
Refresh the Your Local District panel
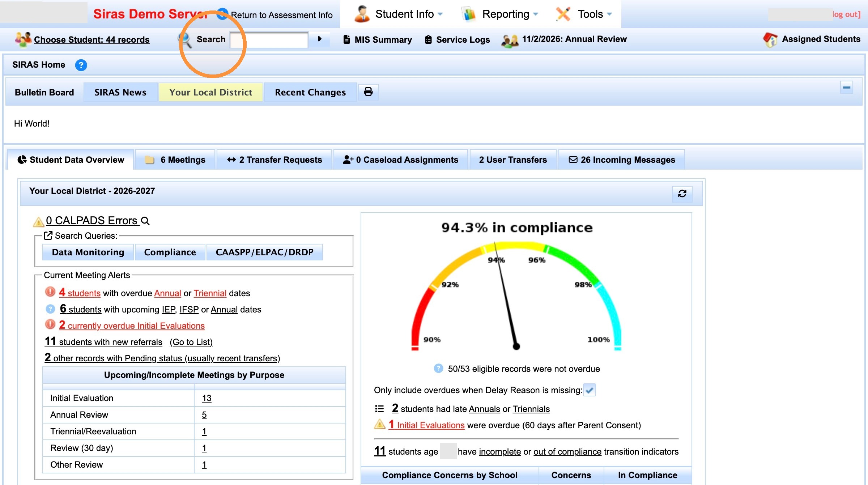click(682, 194)
